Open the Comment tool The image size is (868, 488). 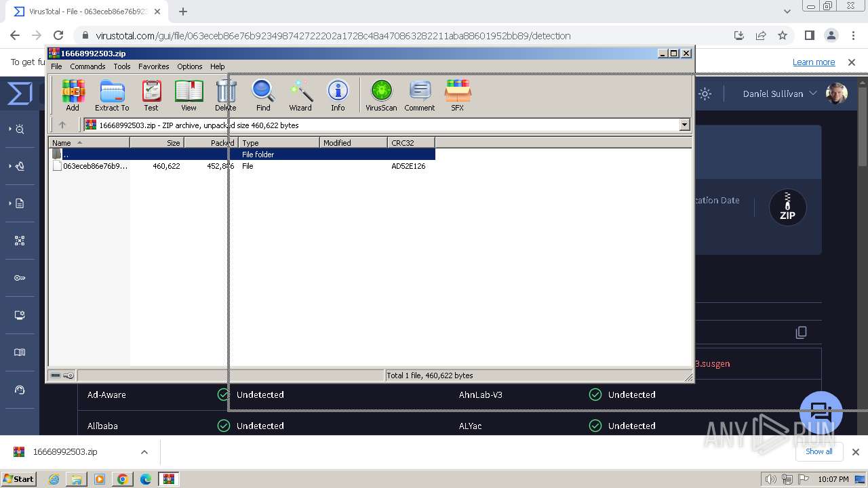click(x=420, y=95)
